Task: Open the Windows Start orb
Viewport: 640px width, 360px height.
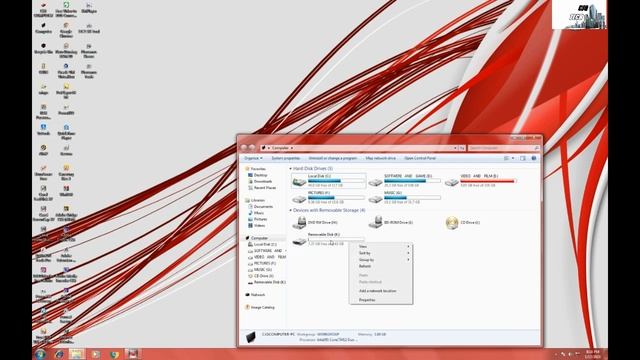Action: (40, 354)
